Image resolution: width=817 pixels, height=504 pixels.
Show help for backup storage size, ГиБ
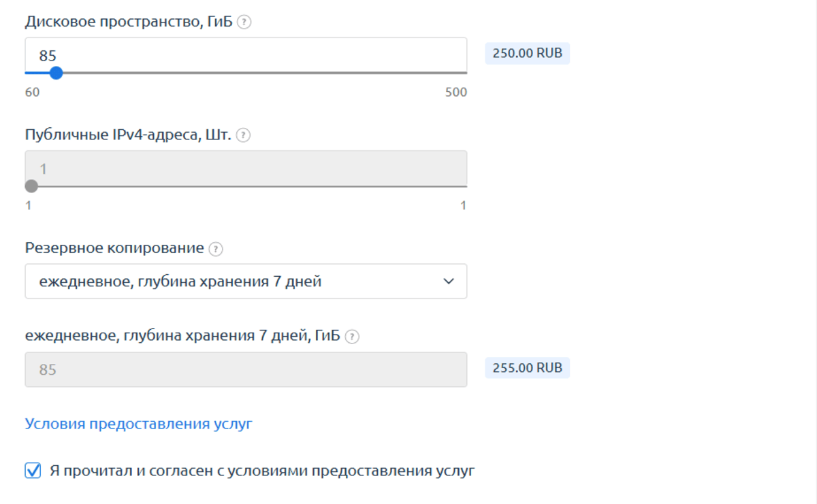tap(352, 336)
